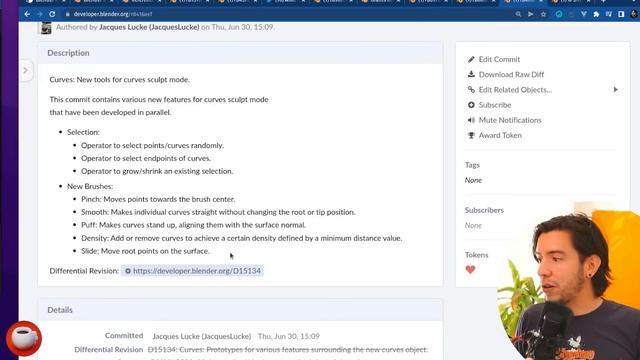Toggle the browser side panel icon
Screen dimensions: 640x360
pos(621,14)
